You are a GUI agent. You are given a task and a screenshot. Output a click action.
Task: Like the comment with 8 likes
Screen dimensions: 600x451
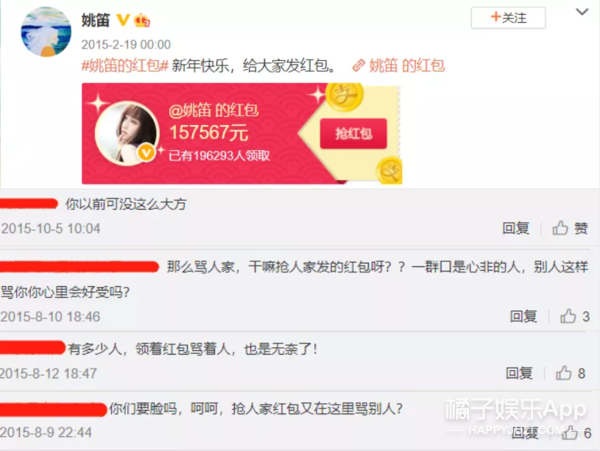tap(571, 373)
